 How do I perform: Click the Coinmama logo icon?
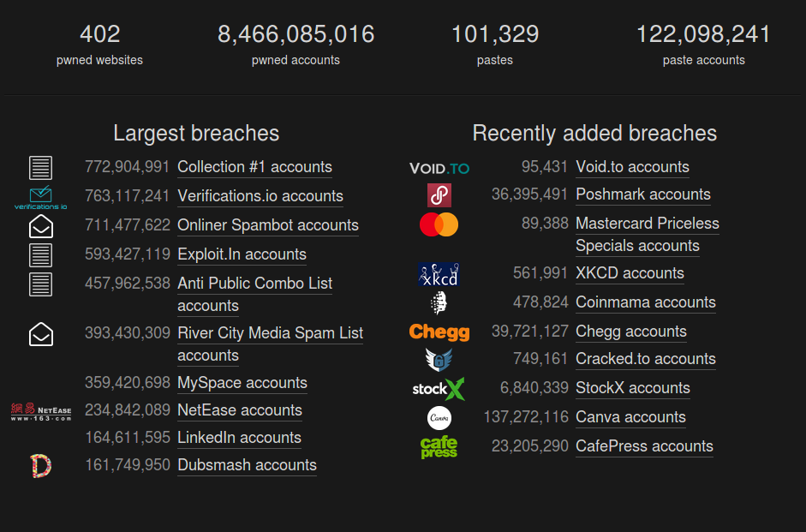pyautogui.click(x=439, y=302)
